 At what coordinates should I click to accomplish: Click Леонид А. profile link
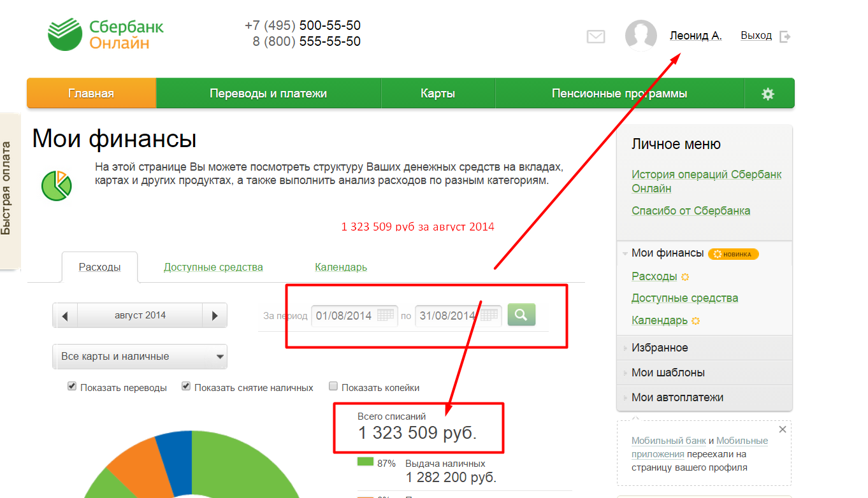point(695,36)
